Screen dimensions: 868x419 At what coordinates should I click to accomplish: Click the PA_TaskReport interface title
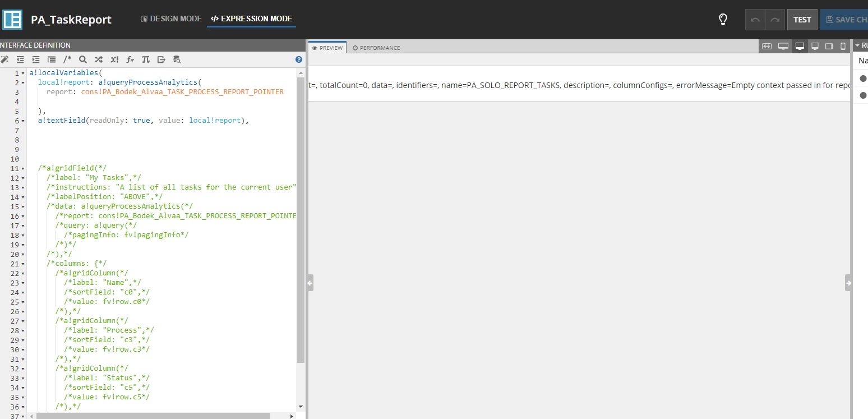pos(71,20)
